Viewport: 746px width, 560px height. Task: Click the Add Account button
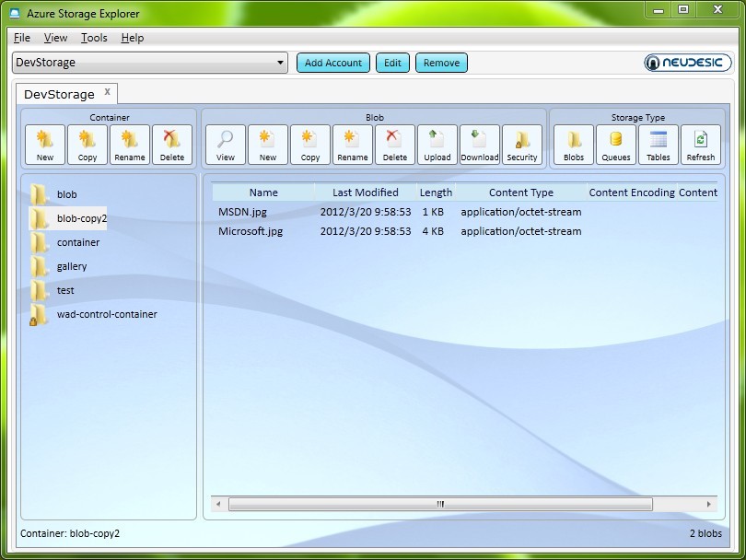click(x=333, y=63)
